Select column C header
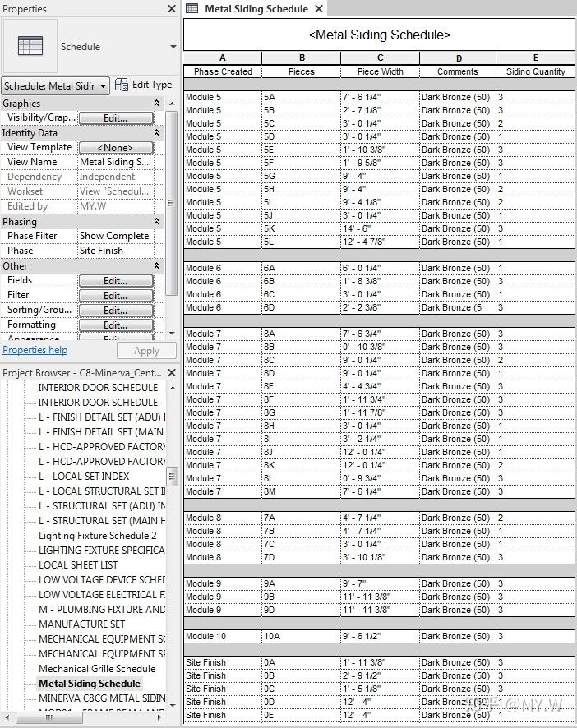577x728 pixels. point(380,58)
